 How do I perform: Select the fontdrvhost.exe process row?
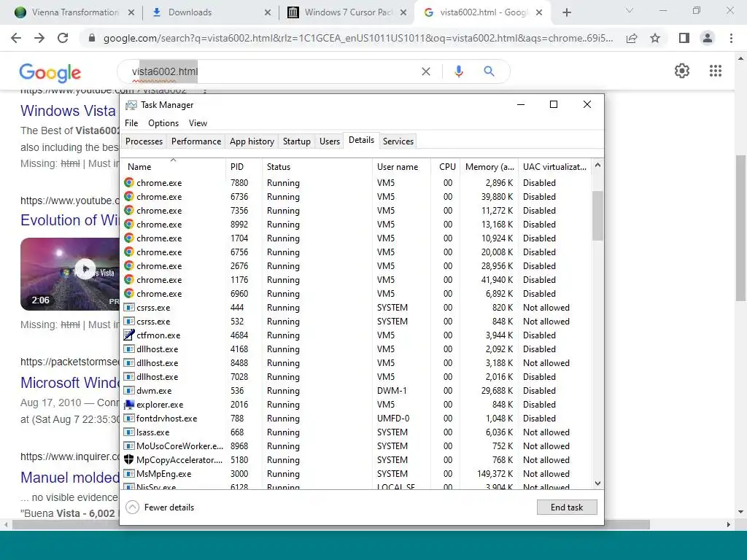[x=356, y=418]
